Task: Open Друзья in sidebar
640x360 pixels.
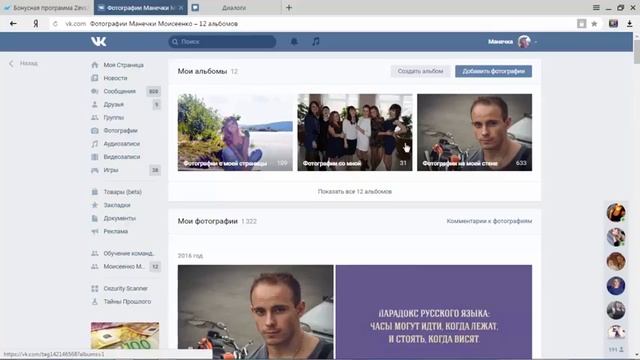Action: pos(113,104)
